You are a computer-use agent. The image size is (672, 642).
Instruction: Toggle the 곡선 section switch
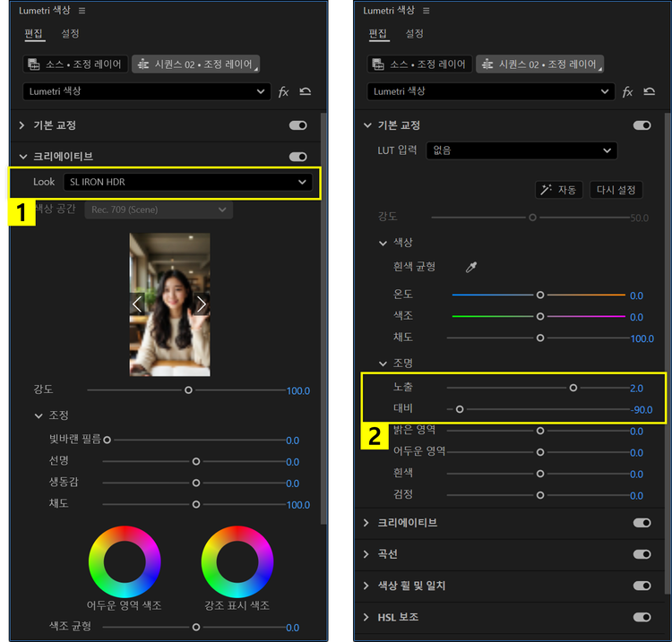point(642,554)
